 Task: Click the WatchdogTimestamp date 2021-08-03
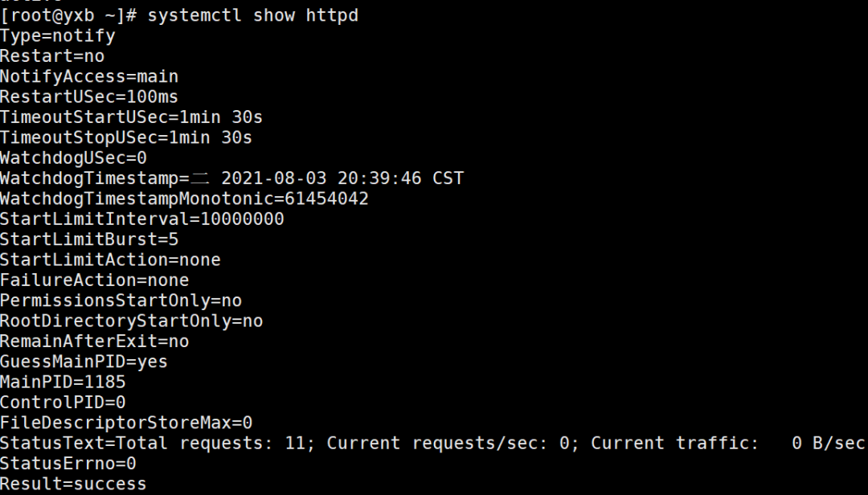pyautogui.click(x=273, y=178)
